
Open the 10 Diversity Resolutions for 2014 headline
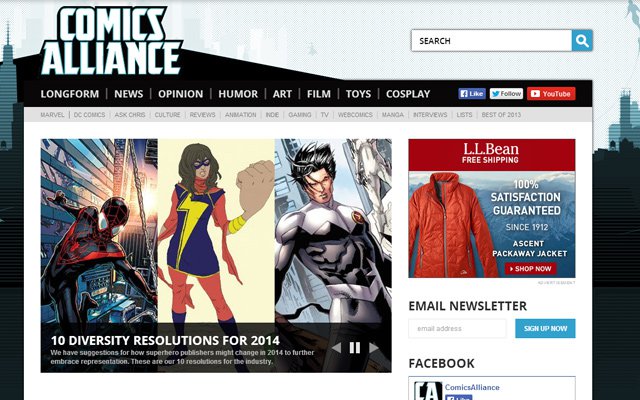pos(165,340)
